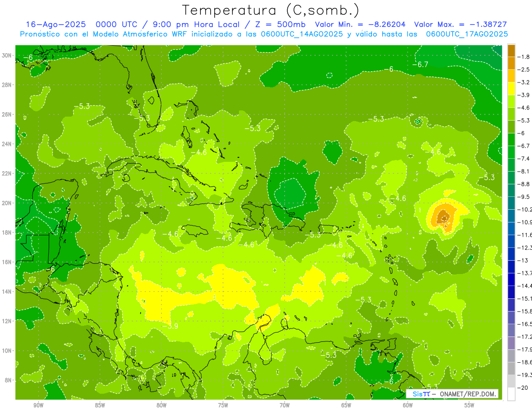Click the "26N" latitude axis label
The image size is (532, 411).
click(x=7, y=114)
